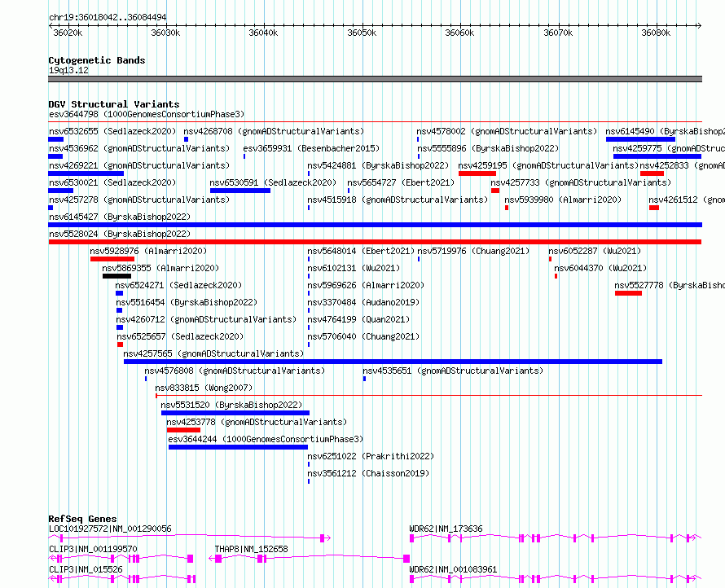Click nsv5654727 (Ebert2021) label
The image size is (725, 588).
401,182
